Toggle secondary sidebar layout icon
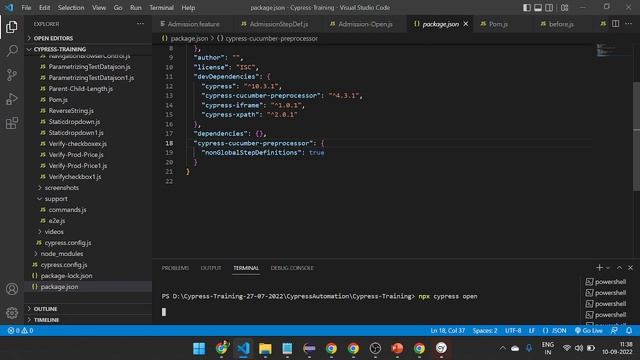This screenshot has height=360, width=640. (x=549, y=8)
